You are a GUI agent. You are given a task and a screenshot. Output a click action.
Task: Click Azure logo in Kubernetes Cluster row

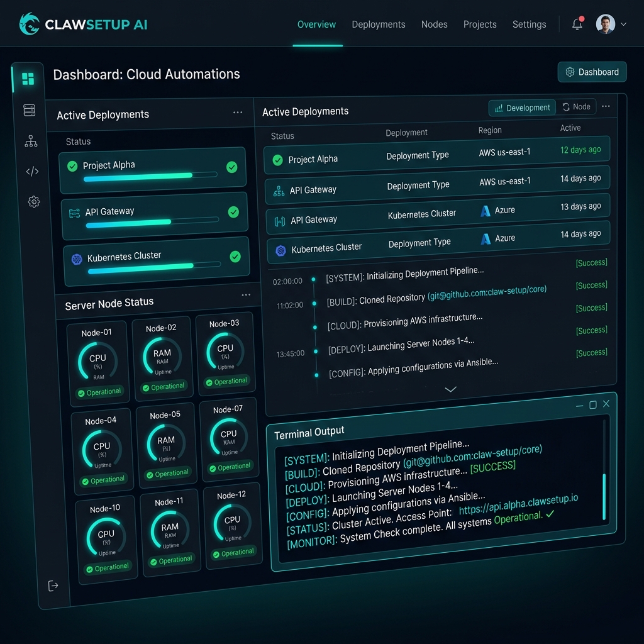[486, 239]
